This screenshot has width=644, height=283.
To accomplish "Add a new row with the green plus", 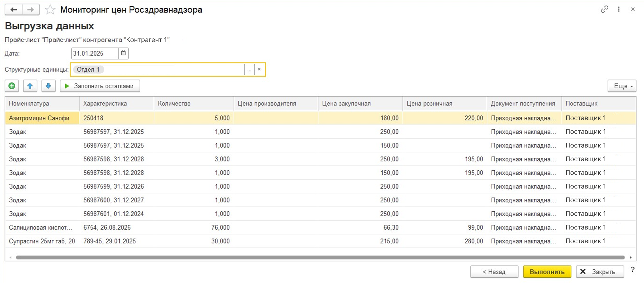I will (12, 86).
